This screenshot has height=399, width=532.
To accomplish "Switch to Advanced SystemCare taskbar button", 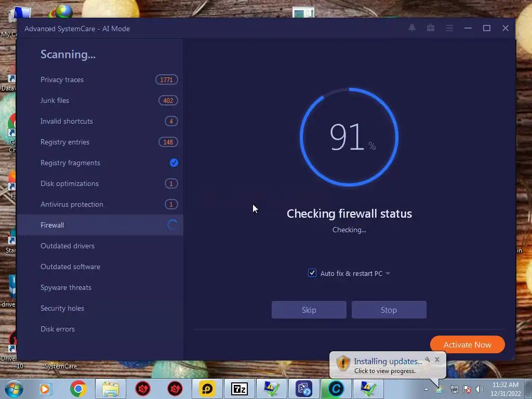I will tap(336, 389).
